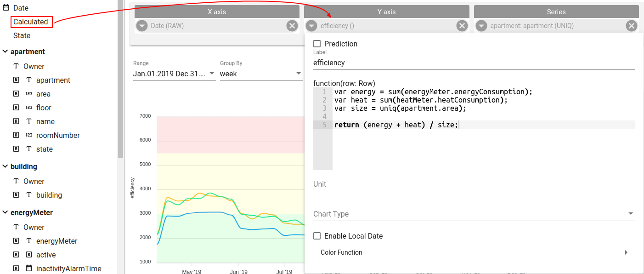Click the B boolean icon beside active
This screenshot has width=644, height=274.
28,255
